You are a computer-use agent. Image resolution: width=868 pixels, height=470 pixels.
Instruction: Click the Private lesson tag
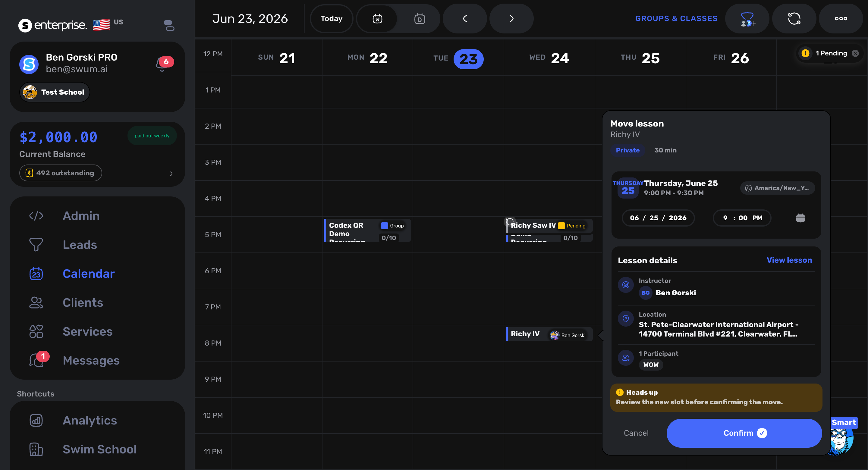(x=627, y=150)
